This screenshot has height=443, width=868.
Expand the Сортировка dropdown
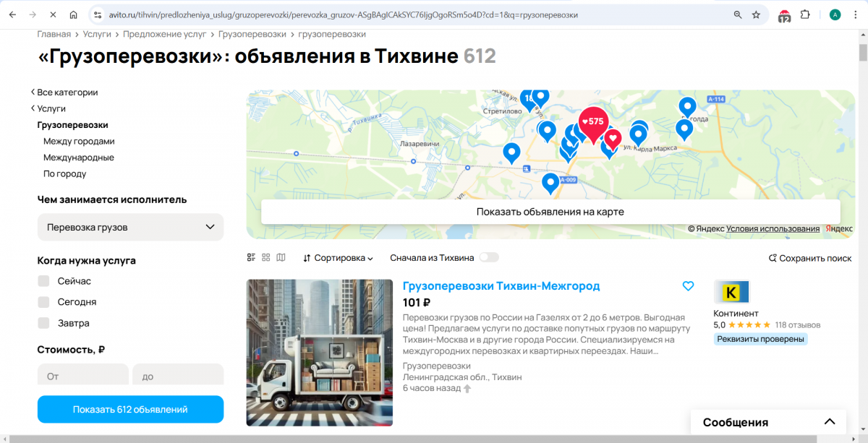(338, 258)
